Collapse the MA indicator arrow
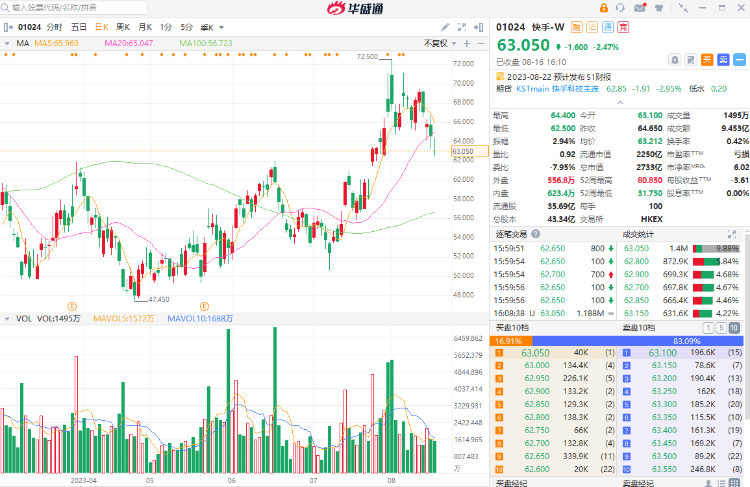 7,44
